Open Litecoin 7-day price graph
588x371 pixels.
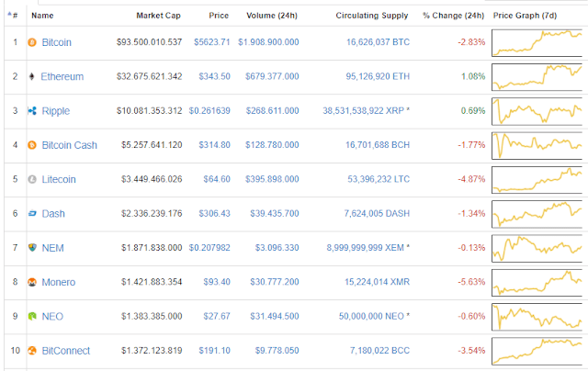click(537, 180)
